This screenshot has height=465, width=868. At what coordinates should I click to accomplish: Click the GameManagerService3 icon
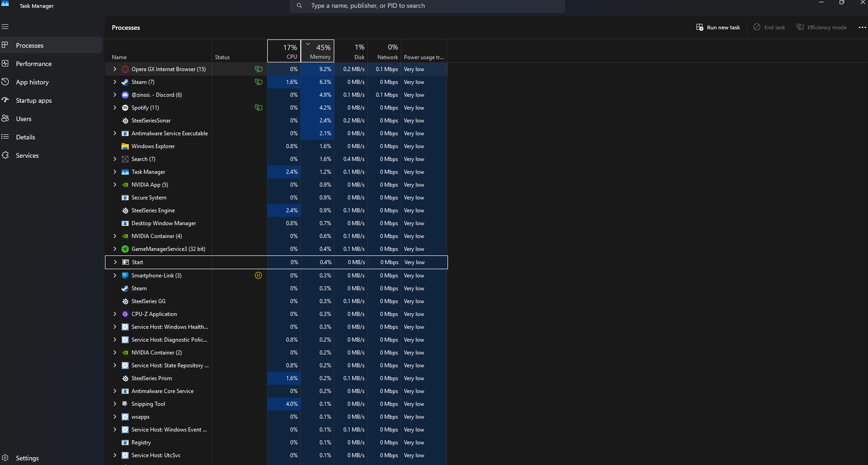125,249
